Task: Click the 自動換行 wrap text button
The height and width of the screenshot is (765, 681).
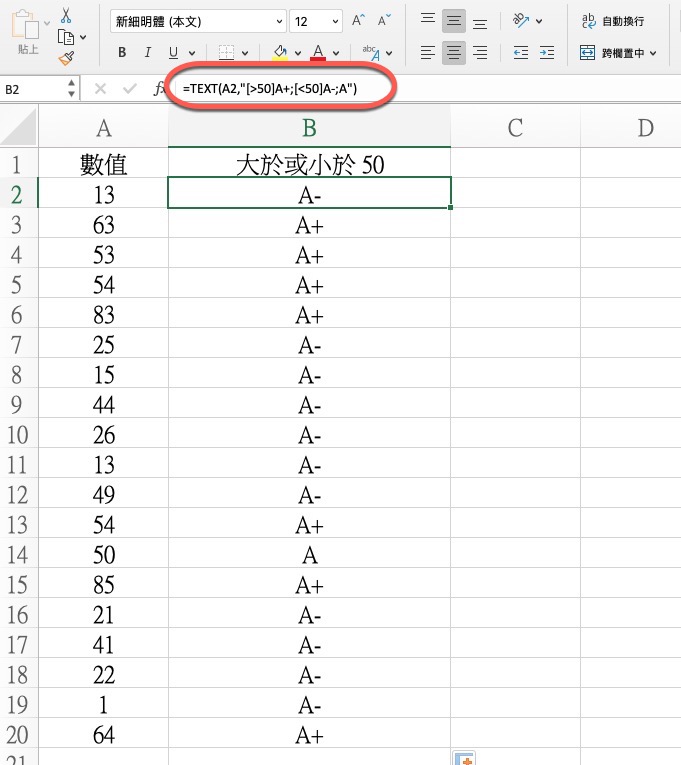Action: point(613,21)
